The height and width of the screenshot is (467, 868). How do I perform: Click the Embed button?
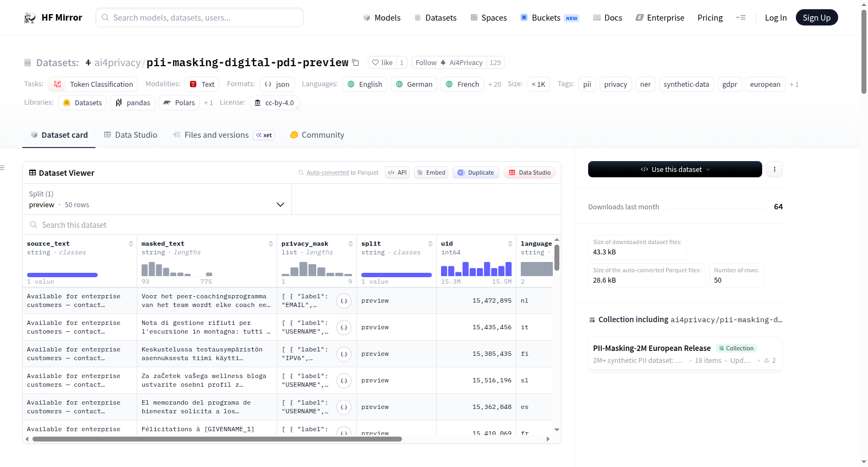point(431,172)
